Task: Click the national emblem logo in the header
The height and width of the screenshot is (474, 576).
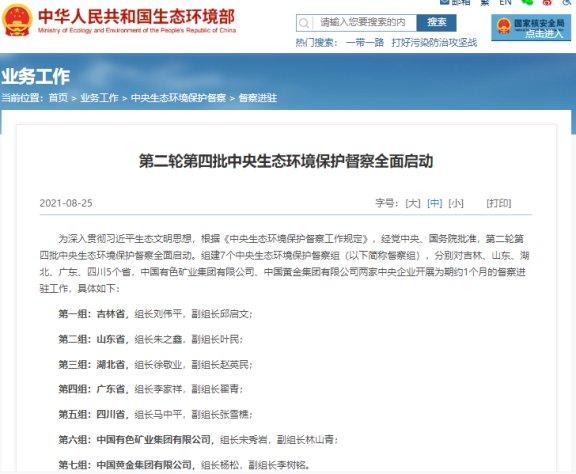Action: pos(17,20)
